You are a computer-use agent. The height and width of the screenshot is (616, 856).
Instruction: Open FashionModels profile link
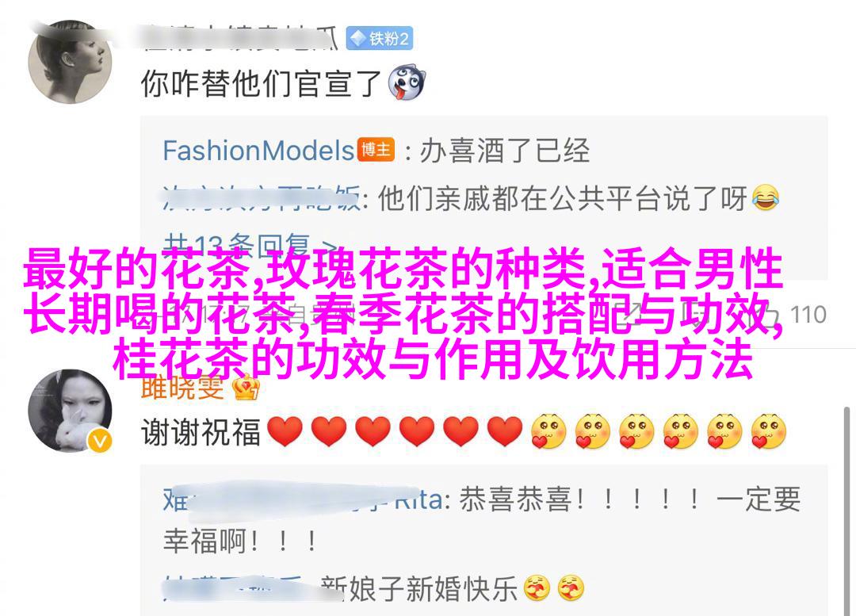click(258, 150)
